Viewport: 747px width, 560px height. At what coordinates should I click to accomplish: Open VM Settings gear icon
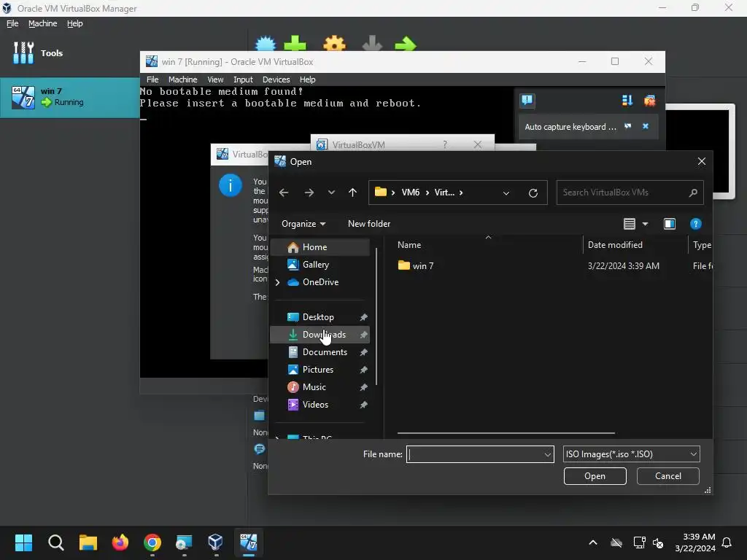pyautogui.click(x=334, y=44)
